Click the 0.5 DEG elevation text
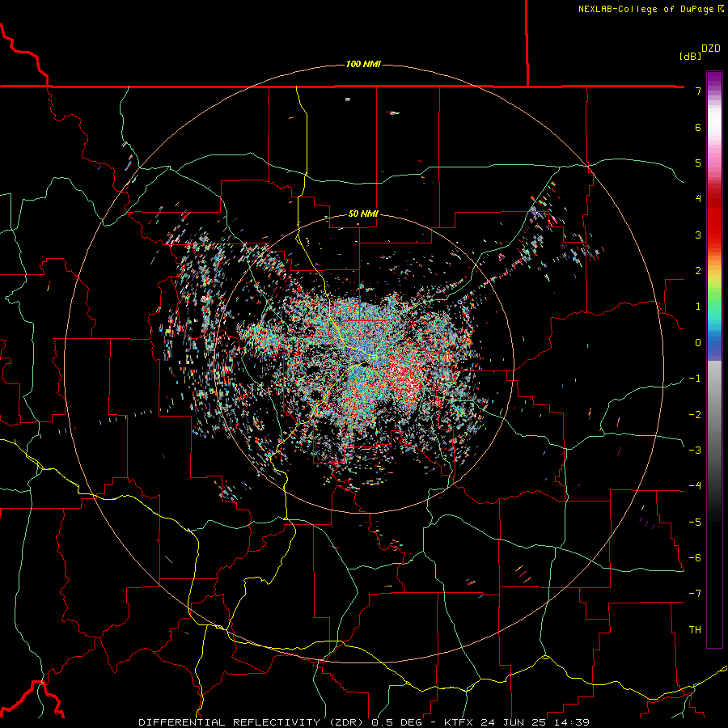 pos(397,722)
